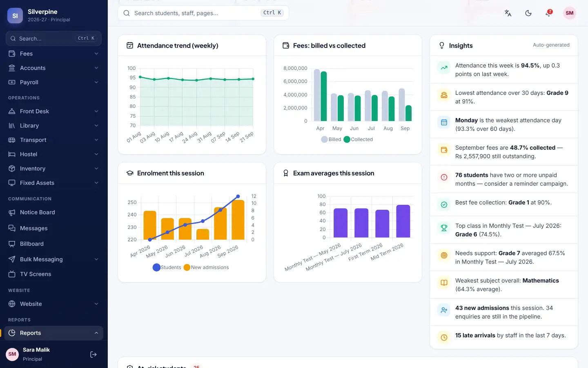Open the language translation icon
This screenshot has height=368, width=588.
coord(508,13)
